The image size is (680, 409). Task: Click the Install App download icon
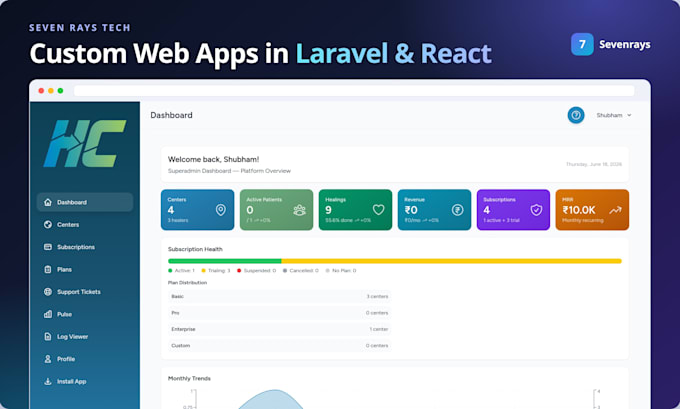point(48,382)
